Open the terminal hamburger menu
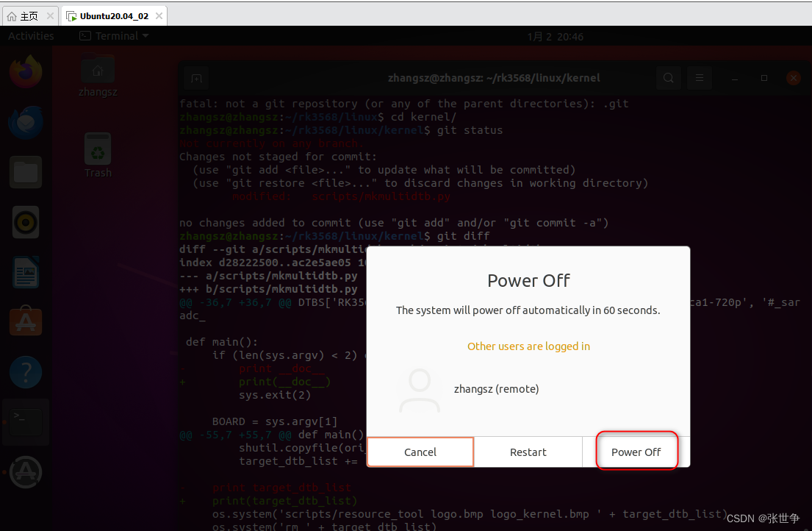This screenshot has width=812, height=531. pos(700,78)
